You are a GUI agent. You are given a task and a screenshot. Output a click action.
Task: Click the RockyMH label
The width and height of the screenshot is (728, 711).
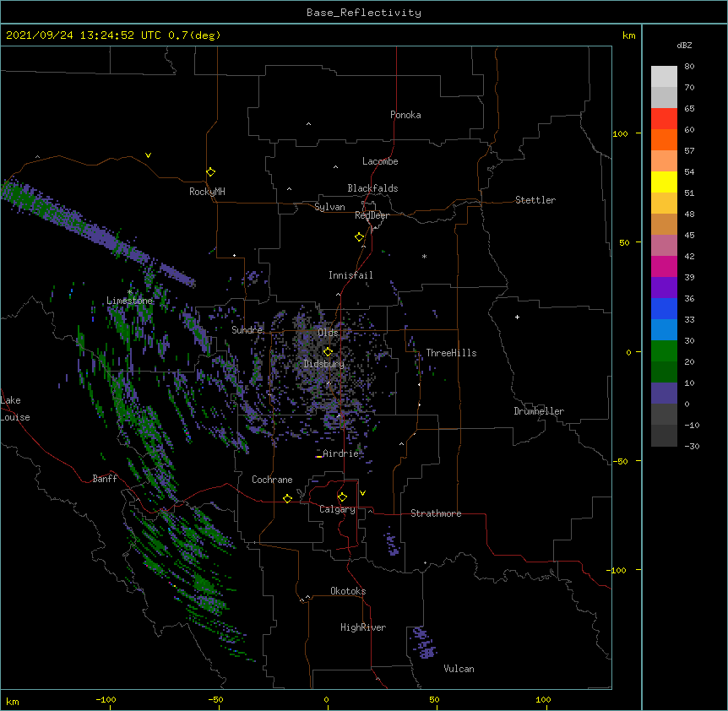(207, 192)
